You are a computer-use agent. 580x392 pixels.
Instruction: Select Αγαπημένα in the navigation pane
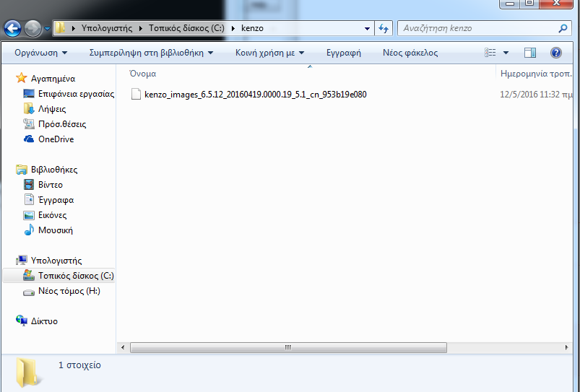tap(53, 79)
